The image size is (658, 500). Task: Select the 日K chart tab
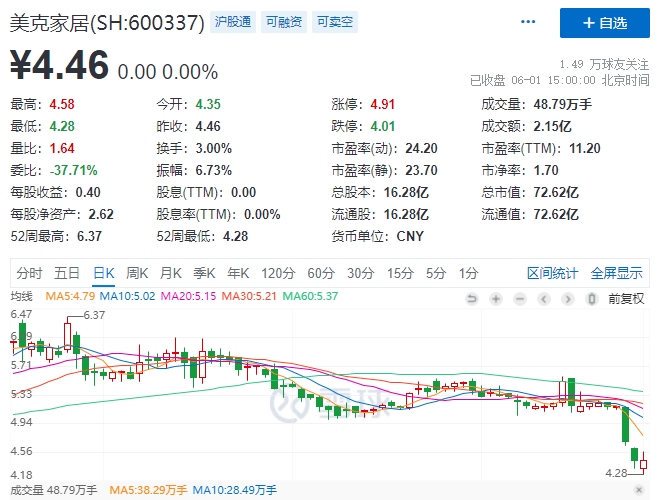point(104,273)
